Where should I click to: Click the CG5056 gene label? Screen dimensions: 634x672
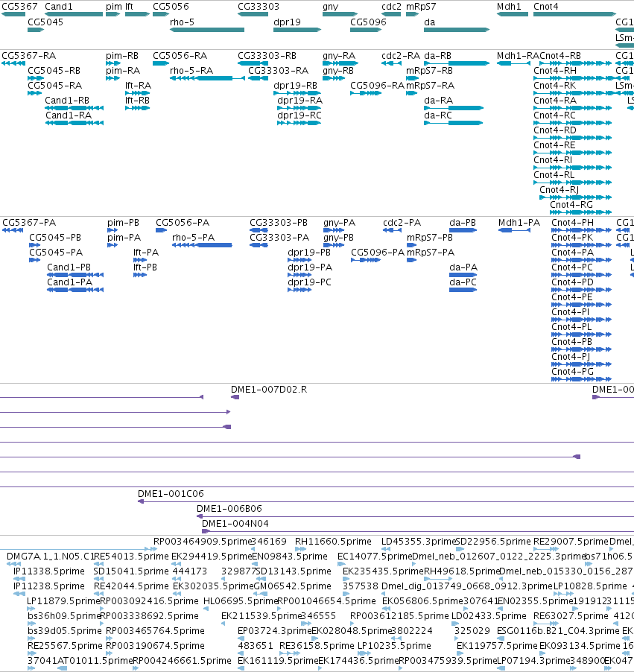click(x=171, y=7)
